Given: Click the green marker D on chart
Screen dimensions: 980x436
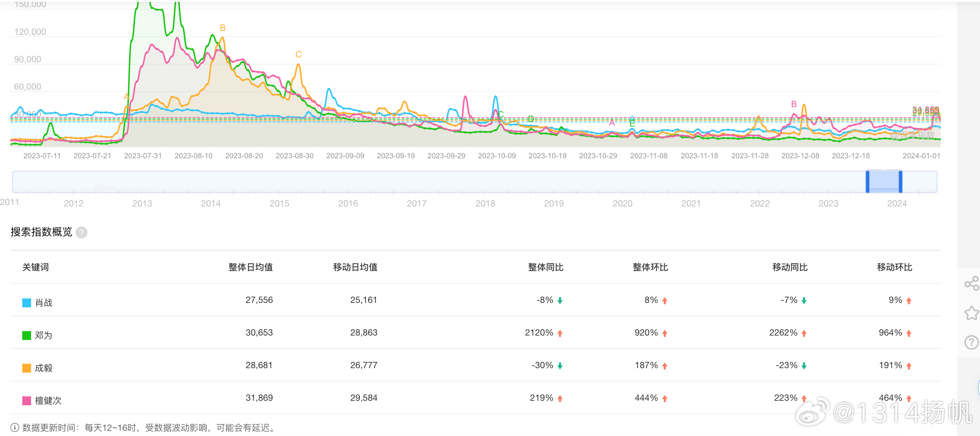Looking at the screenshot, I should (x=531, y=119).
